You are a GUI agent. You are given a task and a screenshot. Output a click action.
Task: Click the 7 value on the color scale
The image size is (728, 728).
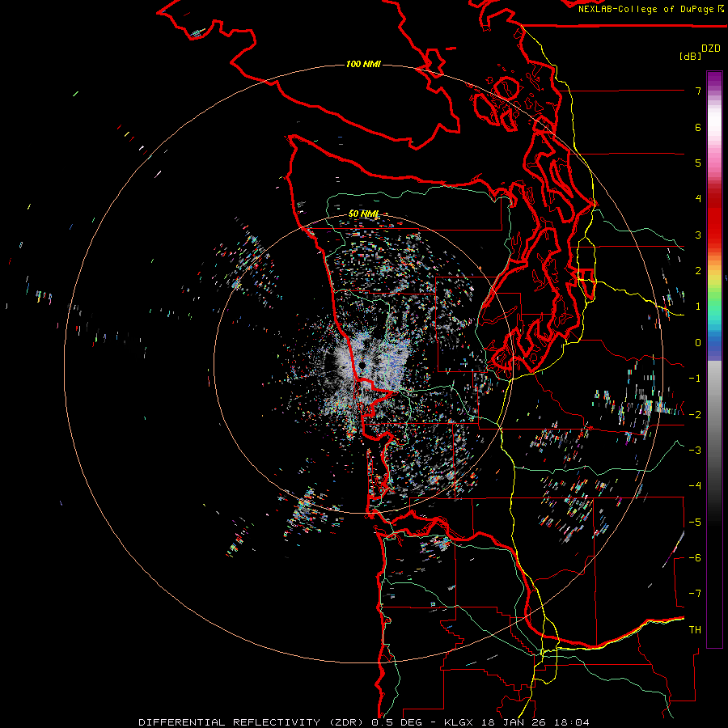tap(698, 91)
